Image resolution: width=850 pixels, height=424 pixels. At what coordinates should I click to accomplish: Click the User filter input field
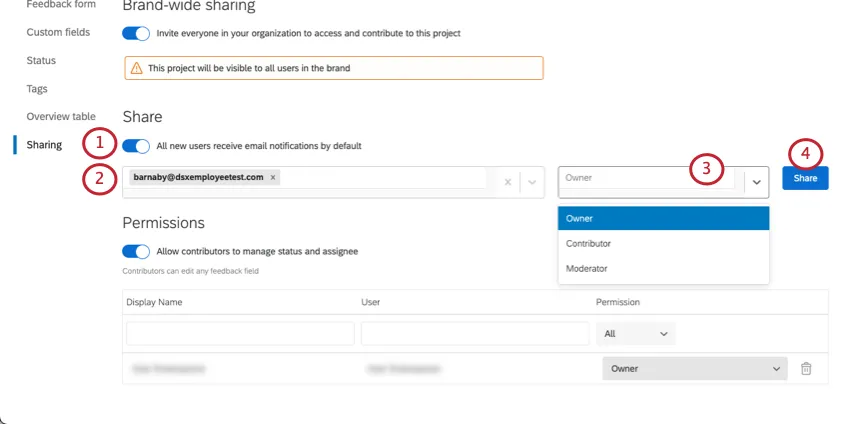coord(475,333)
